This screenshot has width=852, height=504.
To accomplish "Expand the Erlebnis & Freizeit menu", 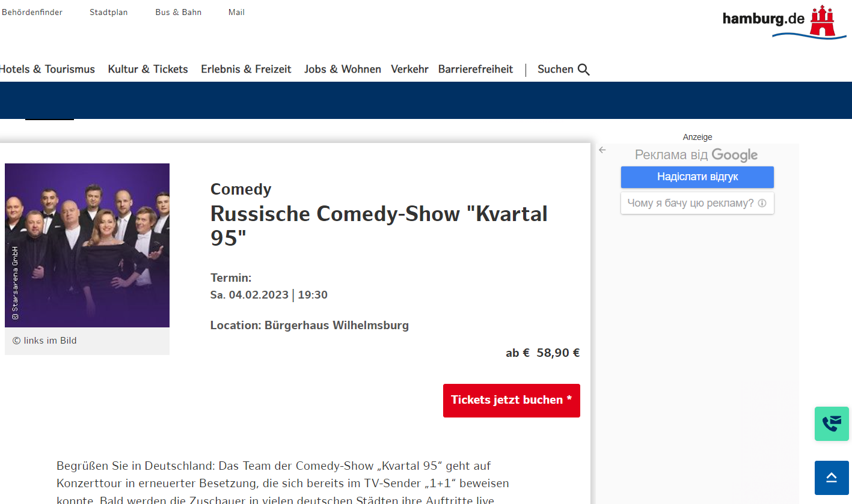I will point(246,69).
